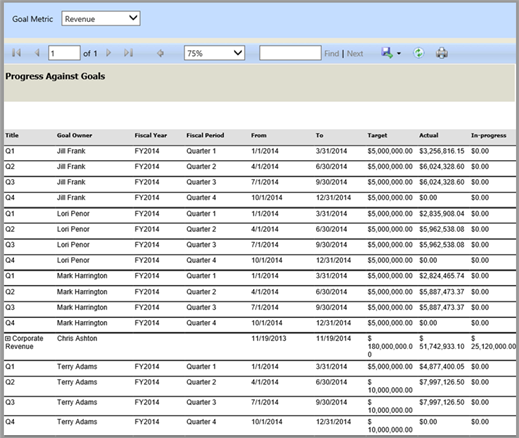Click Jill Frank's Q1 actual $3,256,816.15

click(442, 151)
